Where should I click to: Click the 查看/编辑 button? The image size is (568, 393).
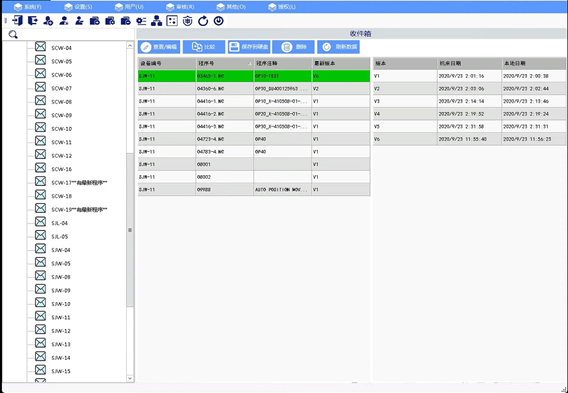159,47
